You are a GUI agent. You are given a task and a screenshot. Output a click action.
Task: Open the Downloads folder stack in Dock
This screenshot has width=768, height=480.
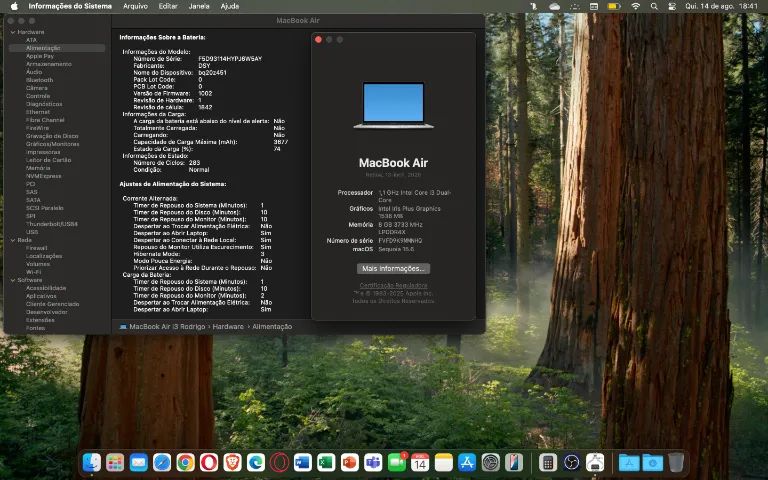tap(652, 462)
